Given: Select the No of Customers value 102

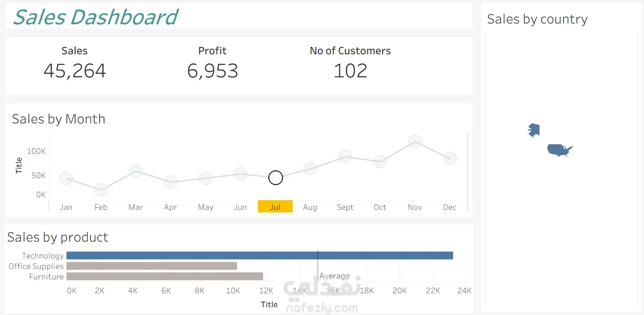Looking at the screenshot, I should pyautogui.click(x=350, y=71).
